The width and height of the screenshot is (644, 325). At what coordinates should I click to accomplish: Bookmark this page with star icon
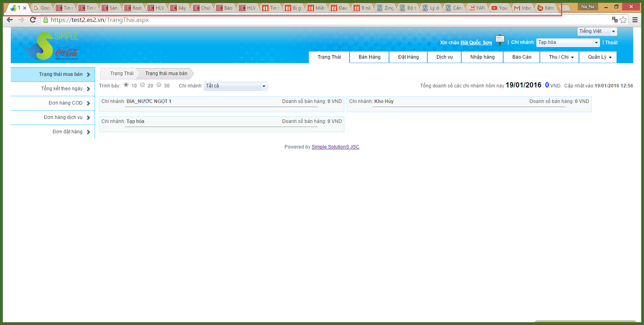(x=623, y=20)
